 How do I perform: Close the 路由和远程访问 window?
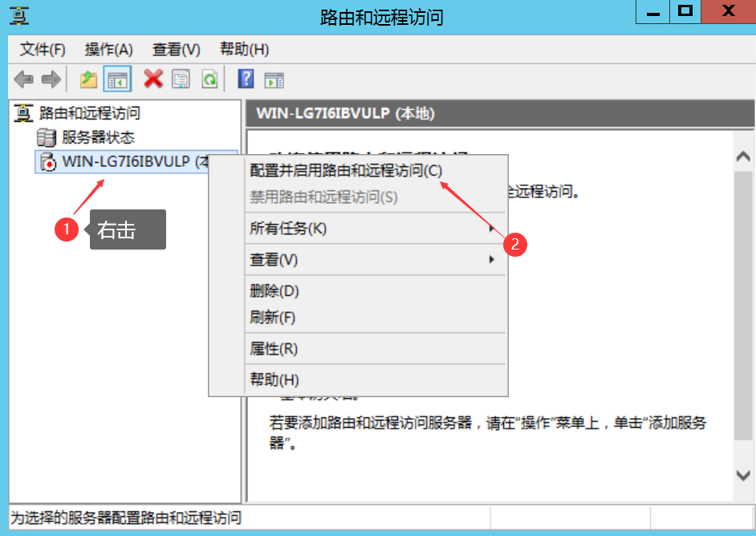728,12
